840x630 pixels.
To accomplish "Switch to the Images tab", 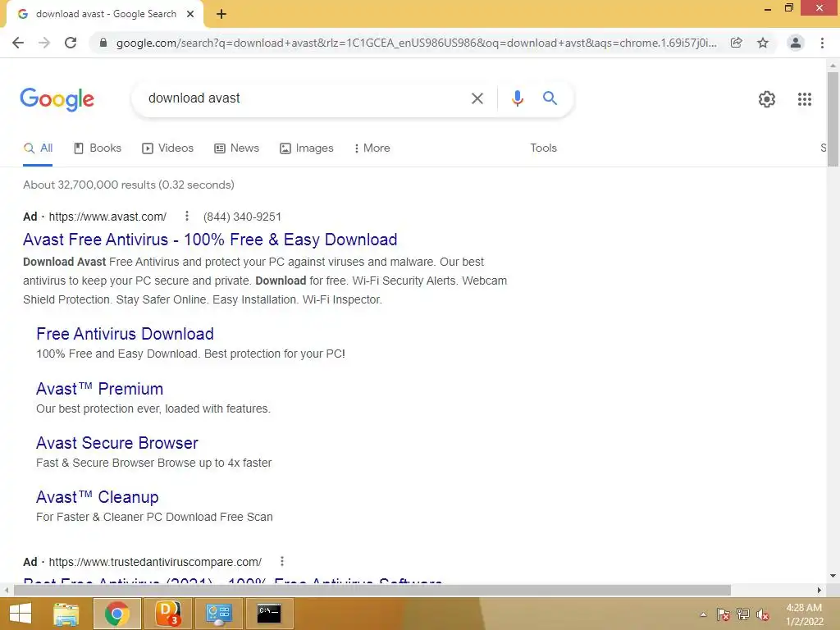I will (x=307, y=148).
